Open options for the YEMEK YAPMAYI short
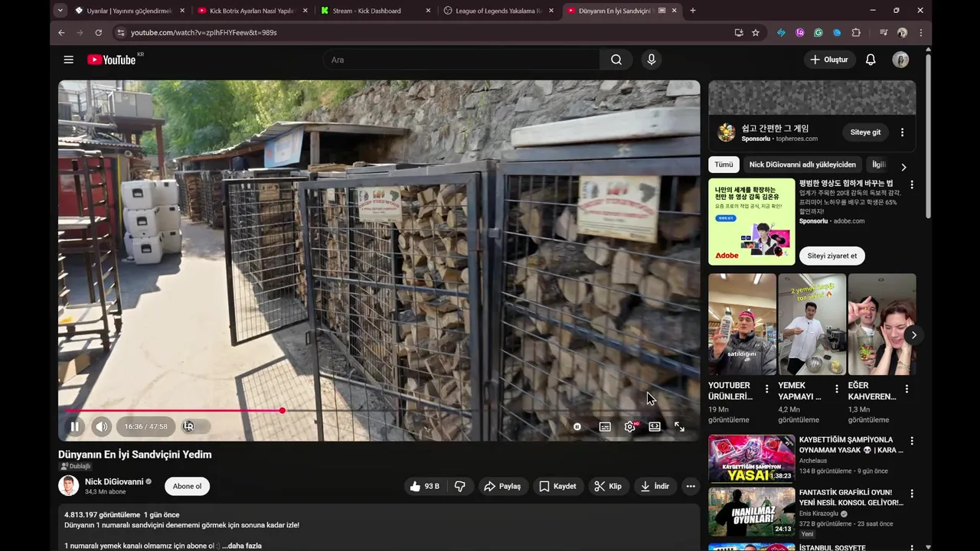980x551 pixels. (x=837, y=389)
